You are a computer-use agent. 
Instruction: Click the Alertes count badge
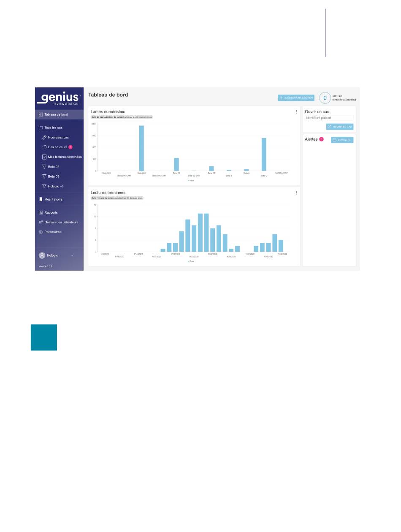click(321, 139)
